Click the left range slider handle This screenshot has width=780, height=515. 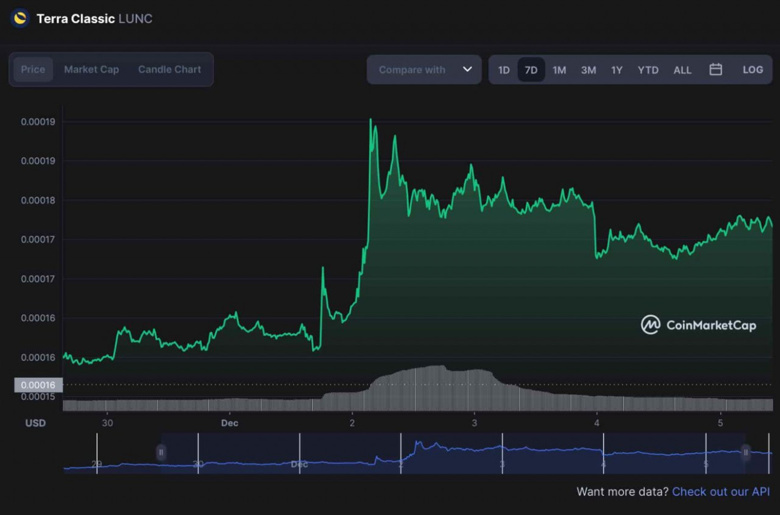[x=160, y=453]
